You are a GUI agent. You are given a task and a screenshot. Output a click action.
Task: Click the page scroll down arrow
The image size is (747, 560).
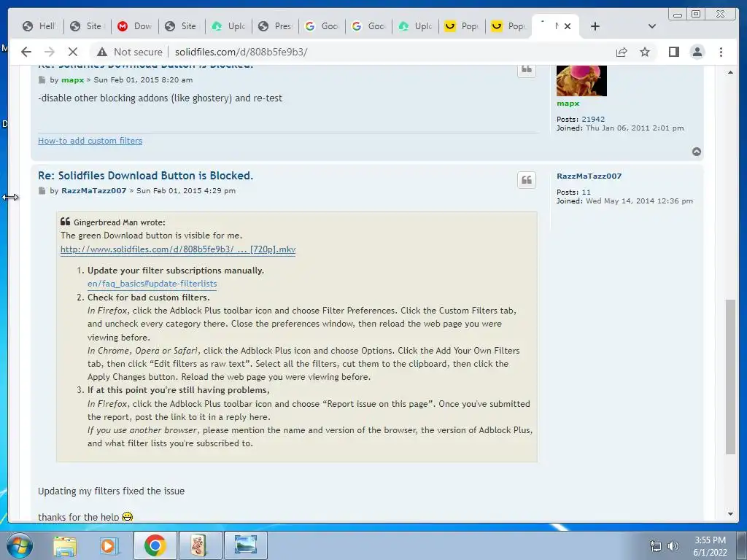(x=730, y=514)
